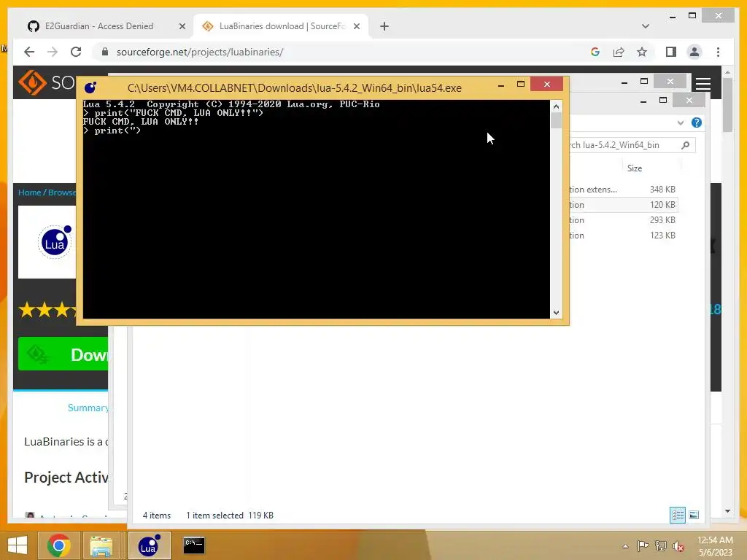Switch to LuaBinaries download tab
The image size is (747, 560).
coord(281,26)
